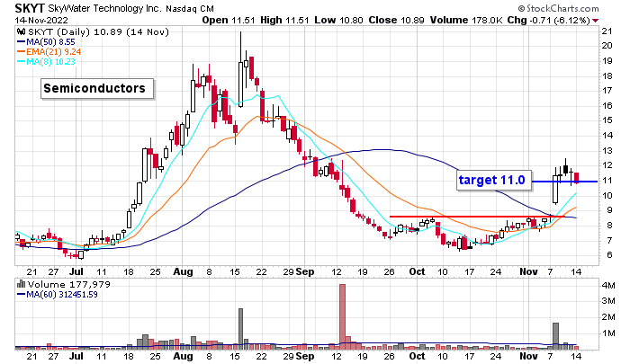Click the 'High 11.51' value
This screenshot has width=630, height=364.
click(284, 20)
